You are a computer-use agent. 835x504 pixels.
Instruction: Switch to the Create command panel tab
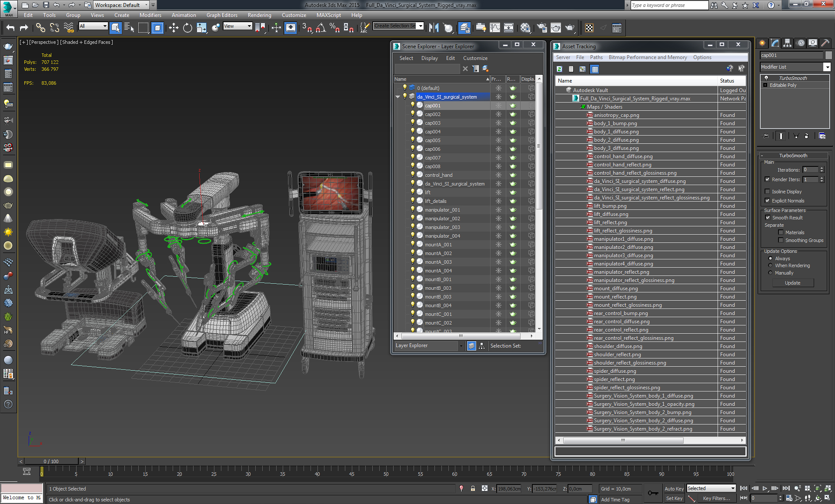(x=762, y=43)
